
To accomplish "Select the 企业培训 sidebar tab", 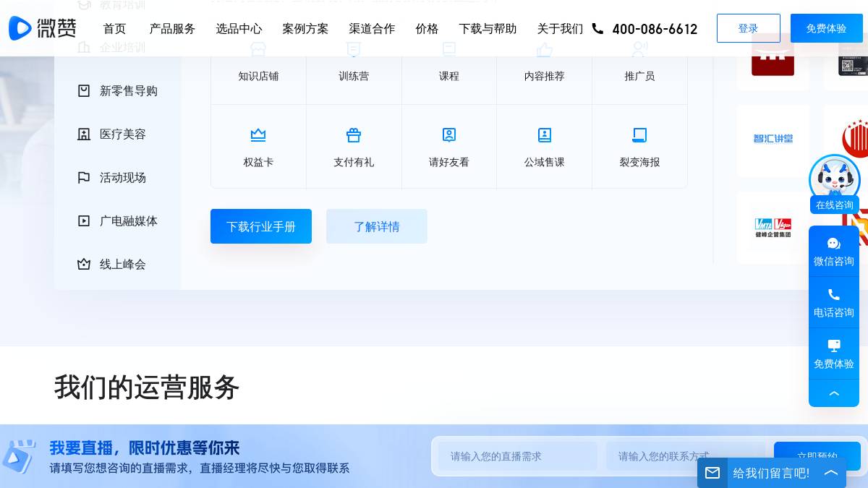I will [118, 48].
